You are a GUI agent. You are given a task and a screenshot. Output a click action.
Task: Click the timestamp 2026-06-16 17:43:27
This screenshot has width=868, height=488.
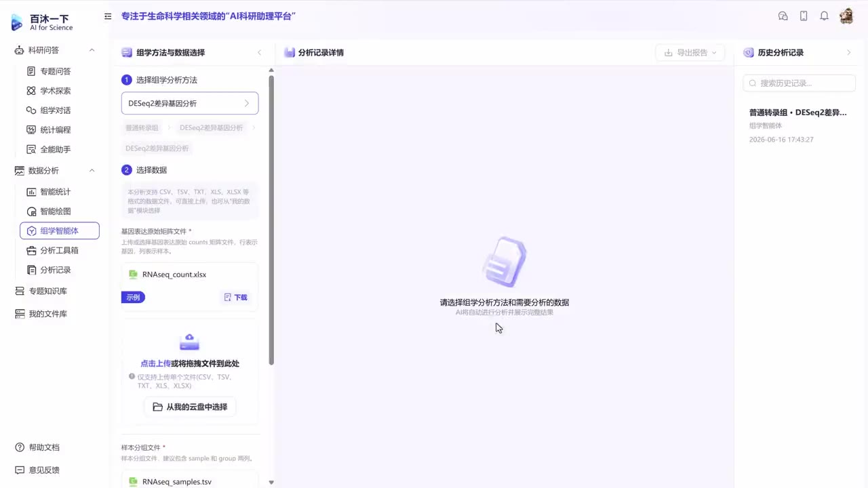click(781, 140)
